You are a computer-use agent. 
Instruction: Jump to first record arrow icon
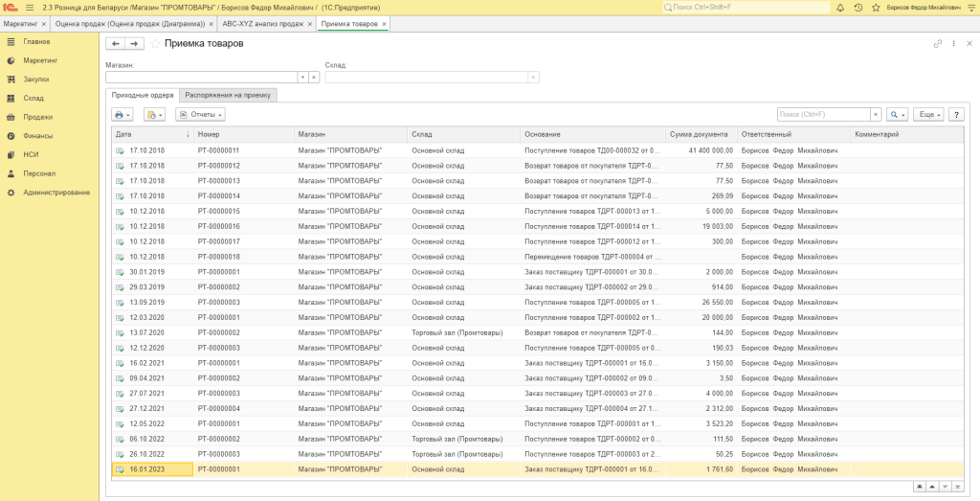pyautogui.click(x=920, y=487)
